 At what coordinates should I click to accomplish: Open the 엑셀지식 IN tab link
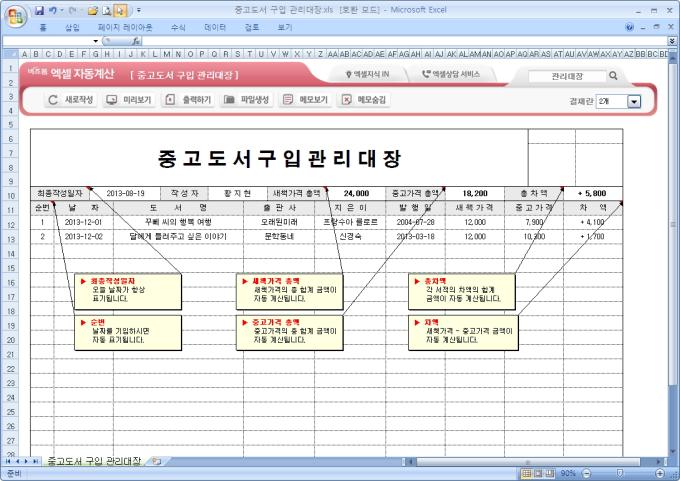[x=367, y=75]
